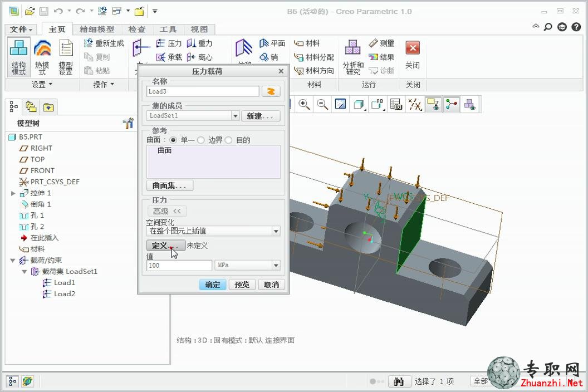Click the zoom out magnifier icon

pyautogui.click(x=322, y=104)
